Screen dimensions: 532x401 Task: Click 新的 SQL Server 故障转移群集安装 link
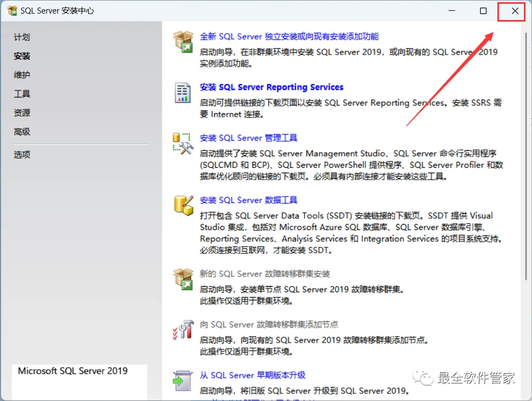[x=265, y=274]
